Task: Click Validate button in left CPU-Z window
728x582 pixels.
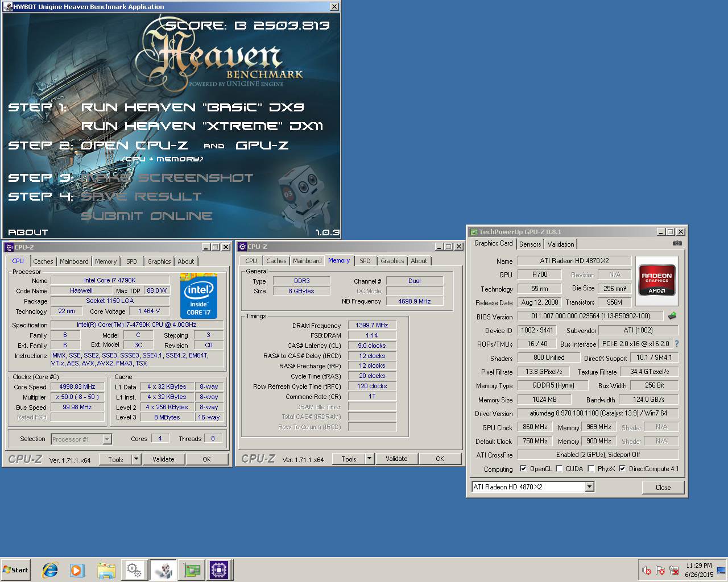Action: (x=163, y=459)
